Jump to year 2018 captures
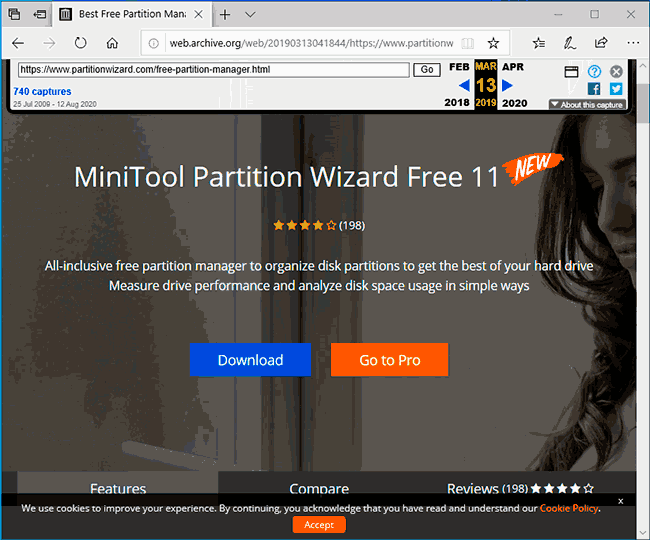650x540 pixels. tap(457, 103)
